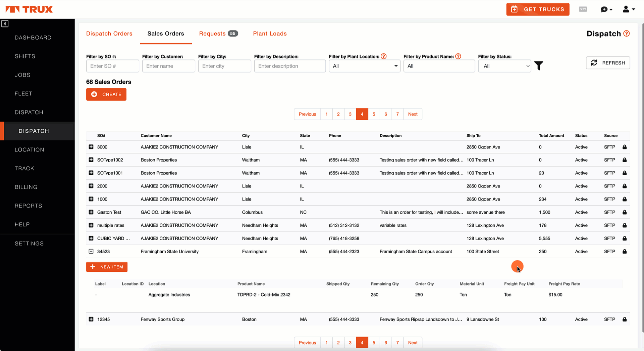
Task: Click the lock icon for Gaston Test
Action: [625, 212]
